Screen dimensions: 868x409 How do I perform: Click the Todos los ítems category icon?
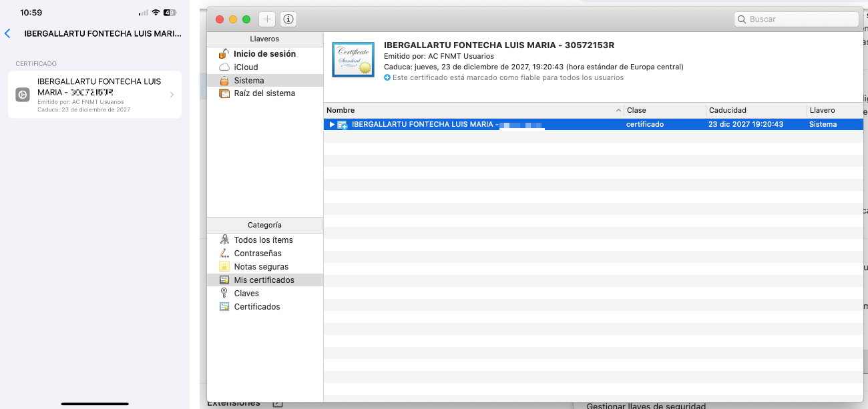tap(224, 240)
